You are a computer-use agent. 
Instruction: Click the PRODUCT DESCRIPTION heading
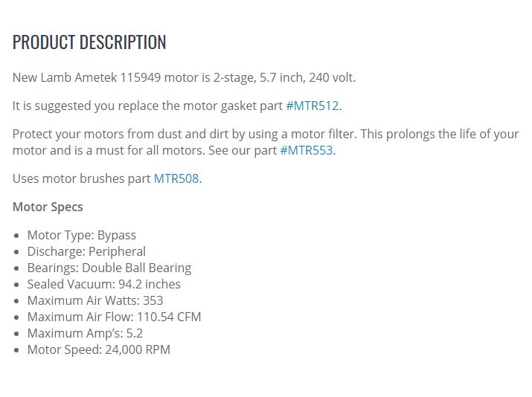click(89, 42)
